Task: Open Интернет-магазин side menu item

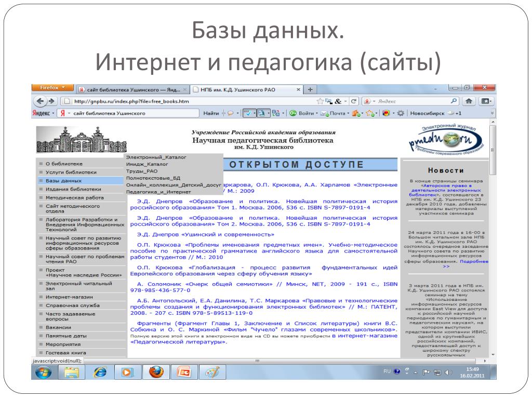Action: [x=69, y=297]
